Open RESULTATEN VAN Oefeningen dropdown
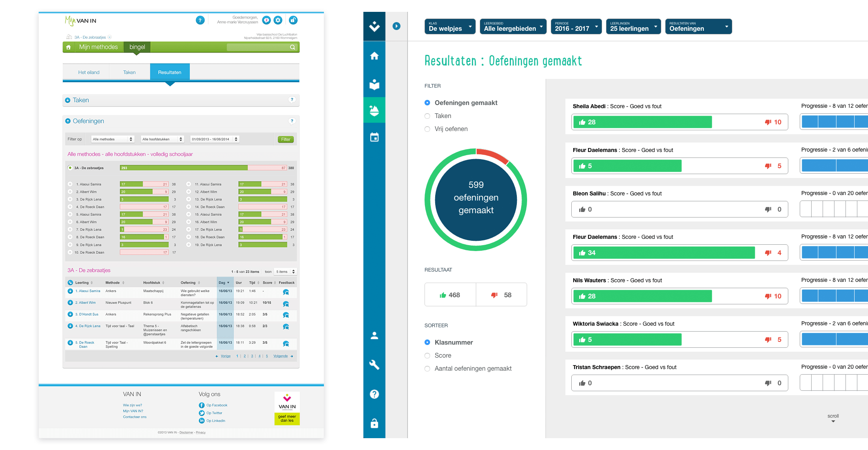868x450 pixels. tap(699, 26)
